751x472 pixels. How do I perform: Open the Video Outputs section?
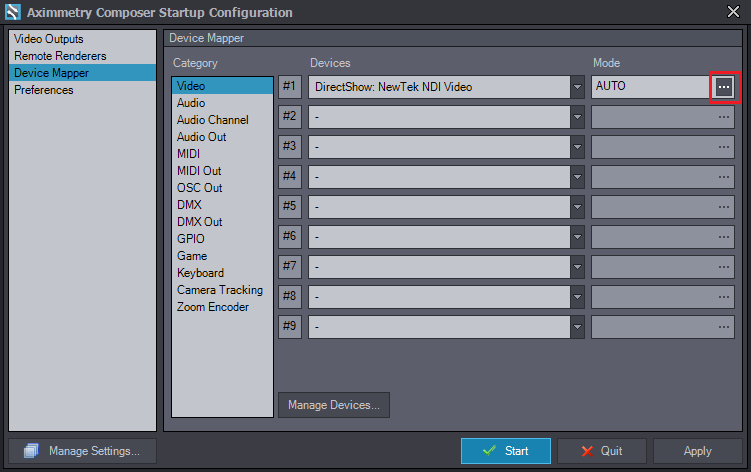(49, 39)
